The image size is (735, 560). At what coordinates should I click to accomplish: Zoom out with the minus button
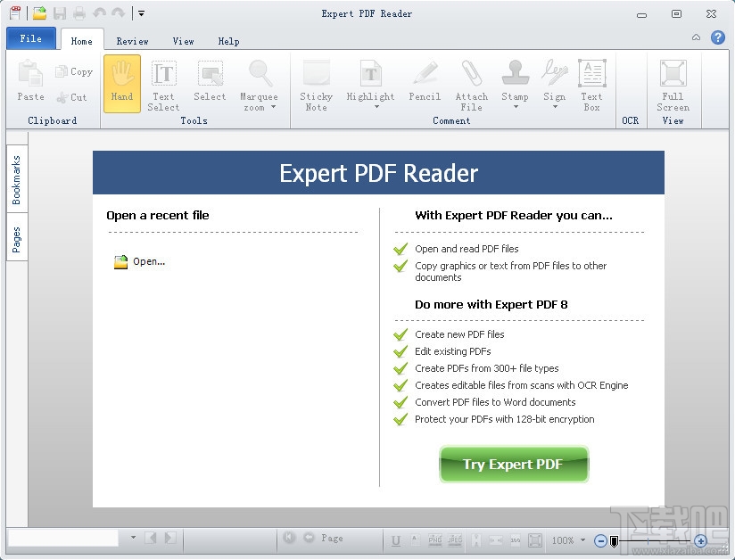point(600,540)
